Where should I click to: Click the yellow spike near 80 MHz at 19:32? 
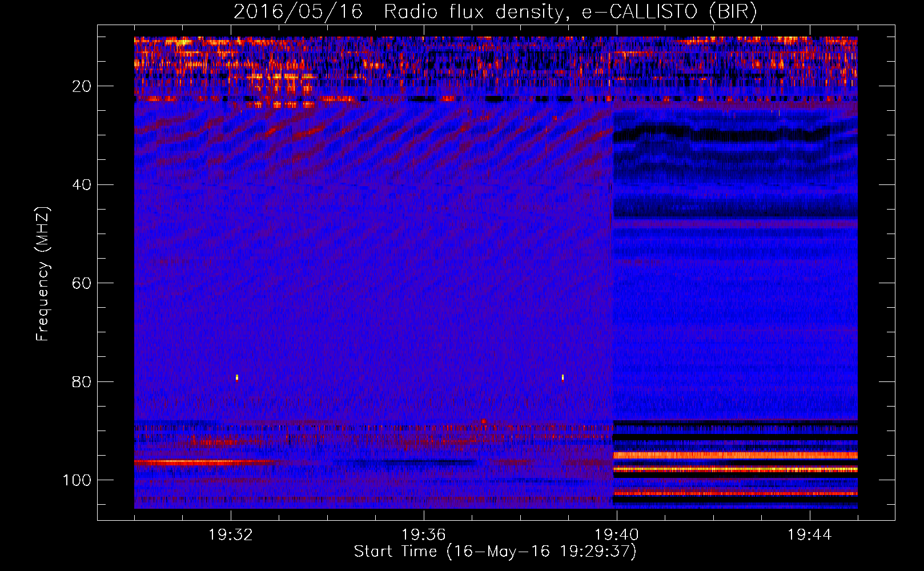tap(237, 377)
